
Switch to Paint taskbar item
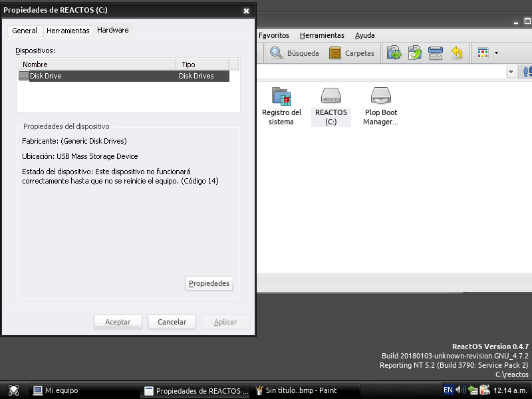click(x=305, y=390)
